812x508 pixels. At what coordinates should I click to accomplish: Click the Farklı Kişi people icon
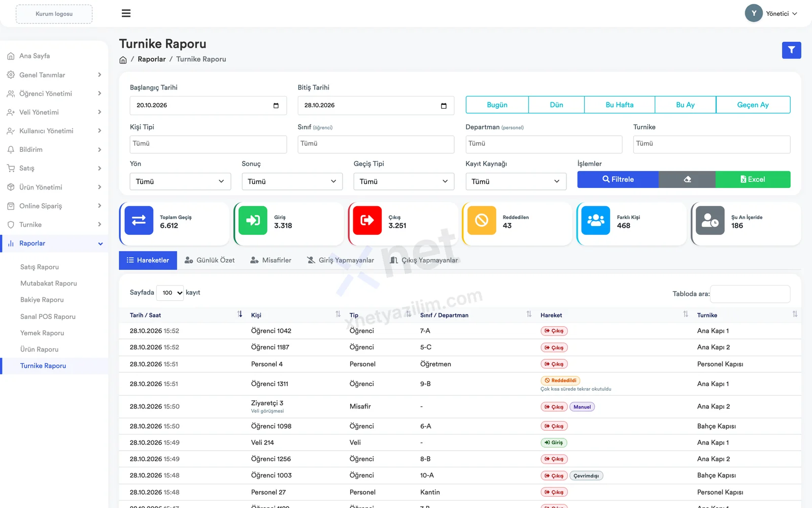pos(596,220)
